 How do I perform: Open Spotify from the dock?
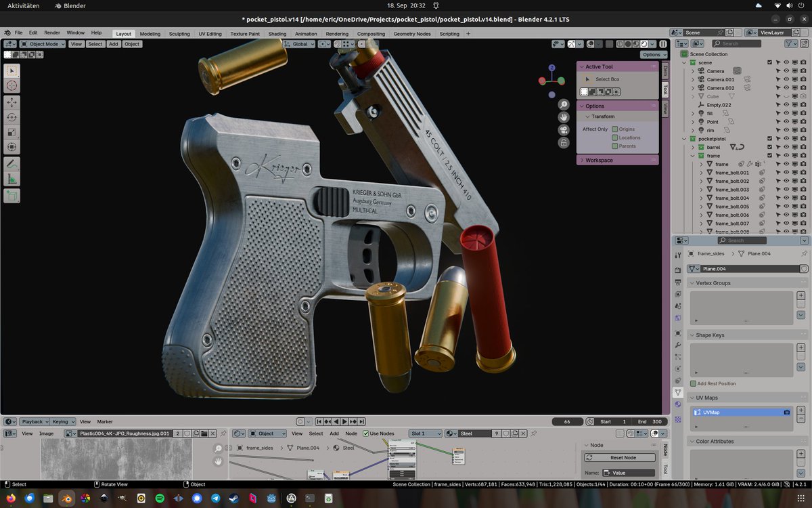160,498
